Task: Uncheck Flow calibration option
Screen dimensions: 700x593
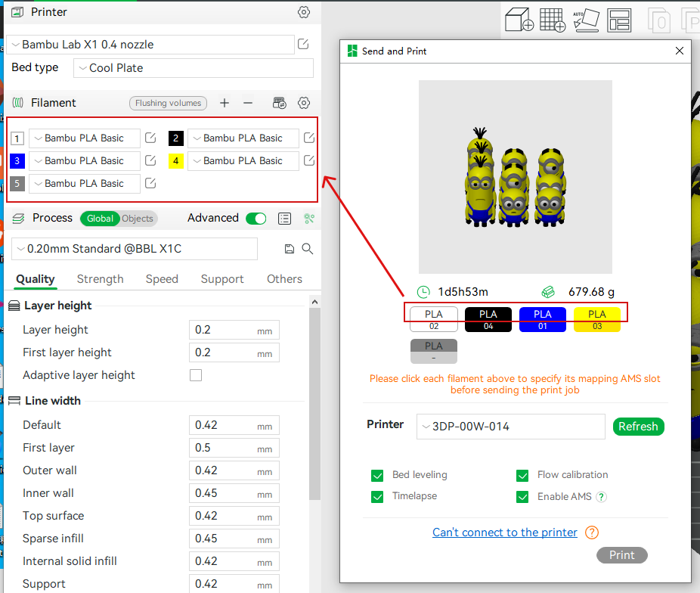Action: click(522, 475)
